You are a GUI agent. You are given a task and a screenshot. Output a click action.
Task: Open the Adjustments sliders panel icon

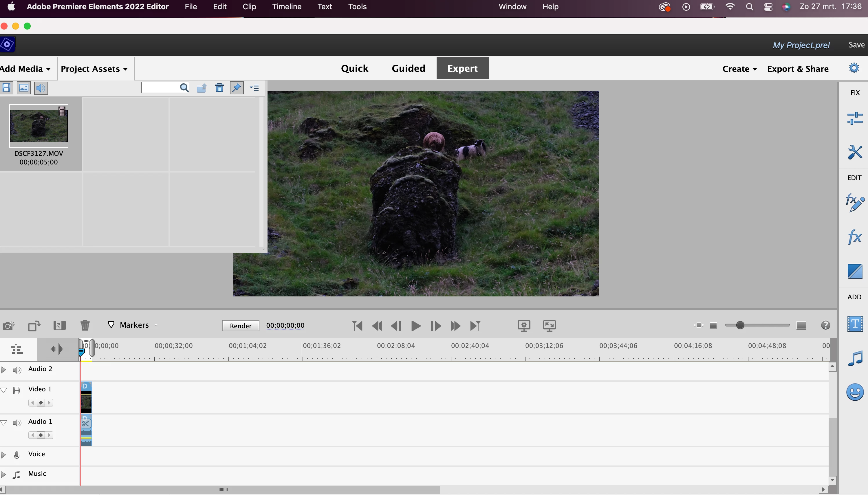(x=854, y=118)
